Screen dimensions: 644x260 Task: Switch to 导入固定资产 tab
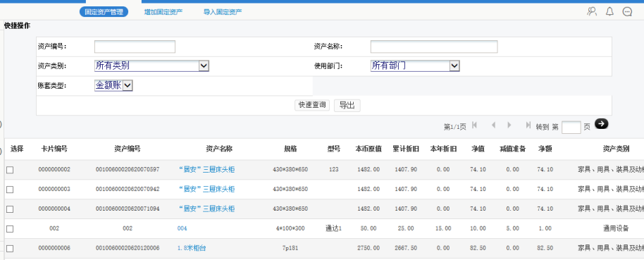click(223, 12)
